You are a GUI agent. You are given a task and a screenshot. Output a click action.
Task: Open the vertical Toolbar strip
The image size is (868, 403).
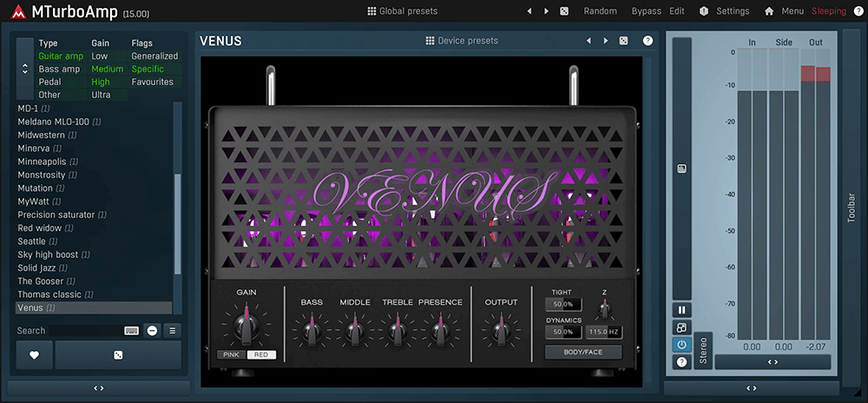(852, 208)
